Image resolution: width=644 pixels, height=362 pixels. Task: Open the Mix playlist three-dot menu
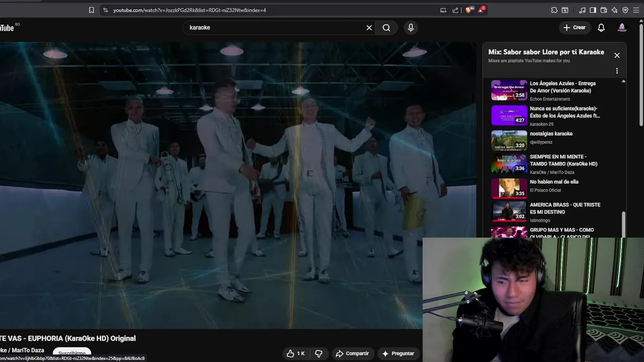(617, 71)
